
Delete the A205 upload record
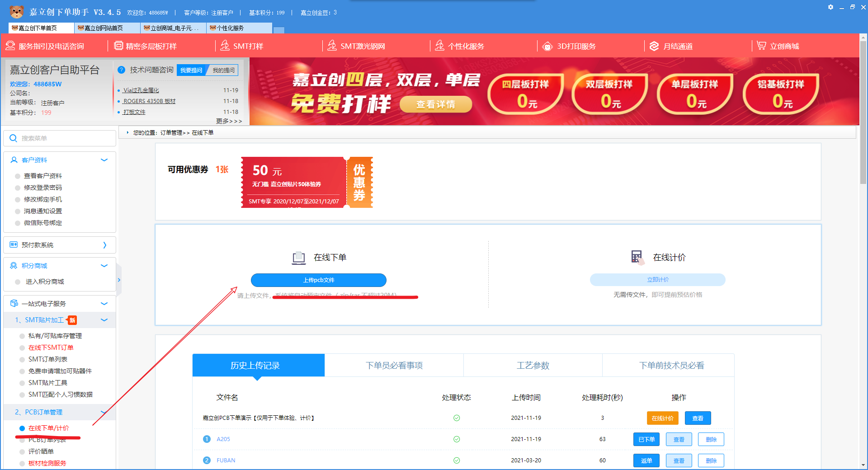pos(711,439)
